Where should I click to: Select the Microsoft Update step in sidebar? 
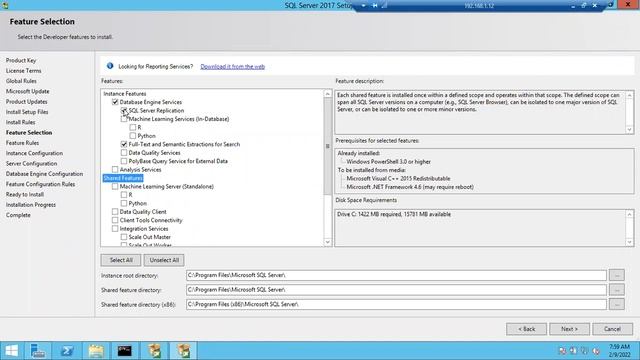coord(27,91)
